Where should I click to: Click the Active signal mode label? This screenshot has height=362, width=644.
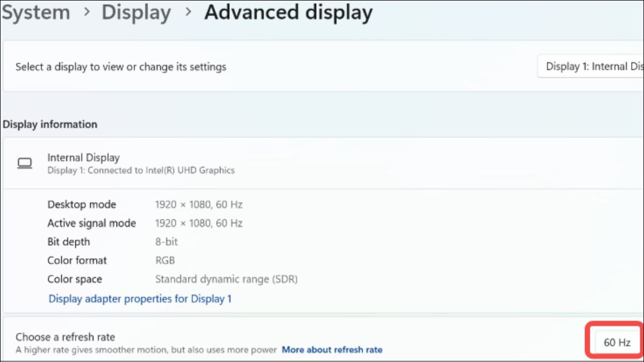tap(92, 223)
